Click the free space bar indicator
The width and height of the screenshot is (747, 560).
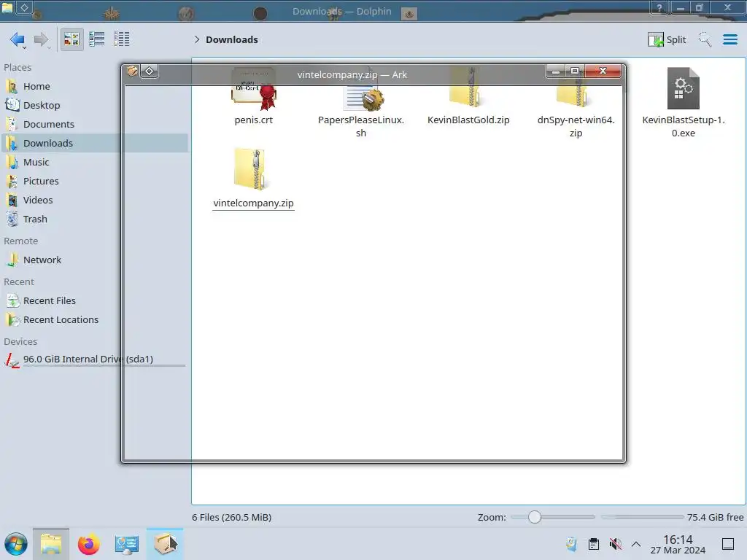642,517
